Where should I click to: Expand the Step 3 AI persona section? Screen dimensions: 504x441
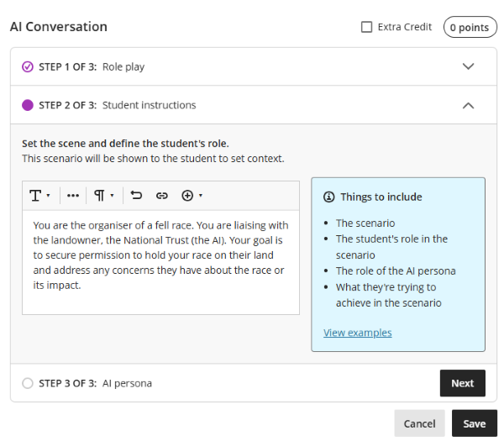tap(128, 383)
